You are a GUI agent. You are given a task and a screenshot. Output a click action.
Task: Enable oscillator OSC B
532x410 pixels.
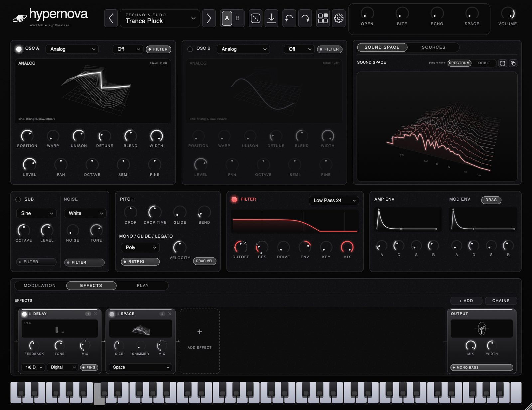tap(190, 49)
